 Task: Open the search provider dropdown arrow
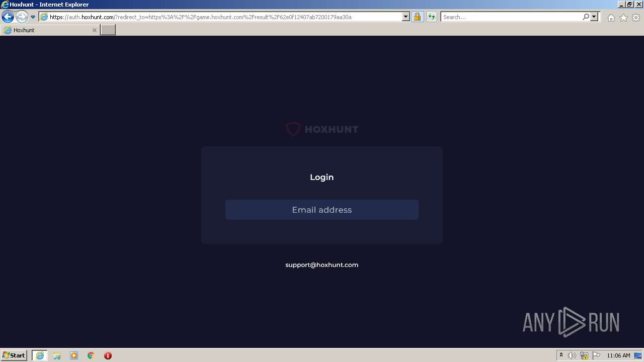click(594, 17)
